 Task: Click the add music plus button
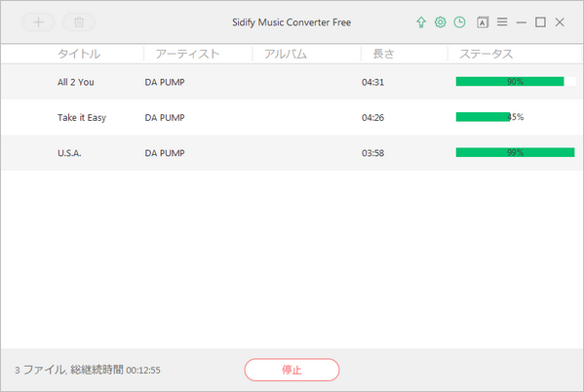tap(38, 22)
